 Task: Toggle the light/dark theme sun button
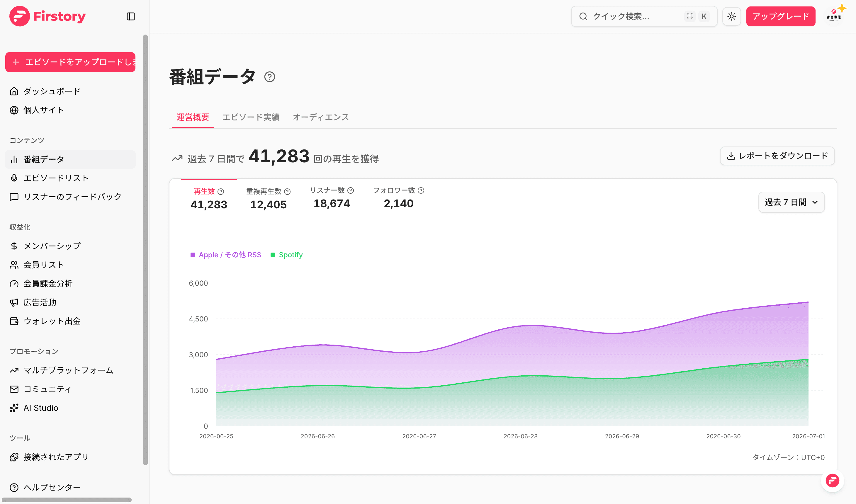732,16
